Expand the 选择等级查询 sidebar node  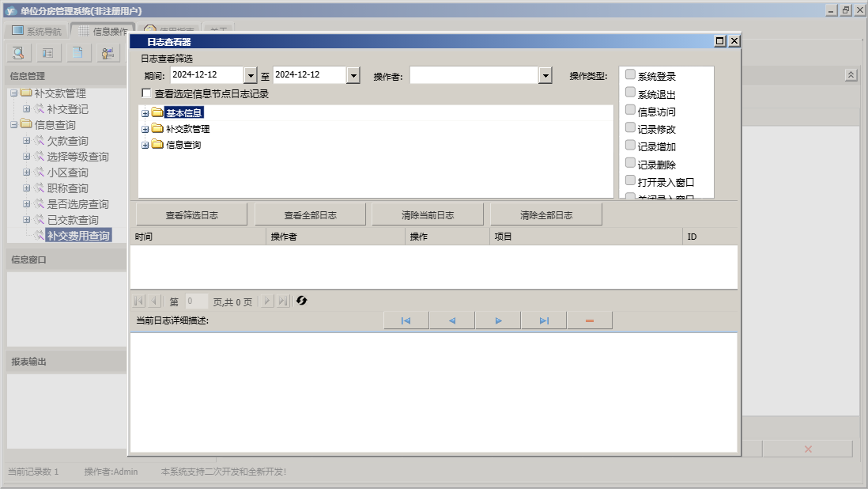click(26, 157)
